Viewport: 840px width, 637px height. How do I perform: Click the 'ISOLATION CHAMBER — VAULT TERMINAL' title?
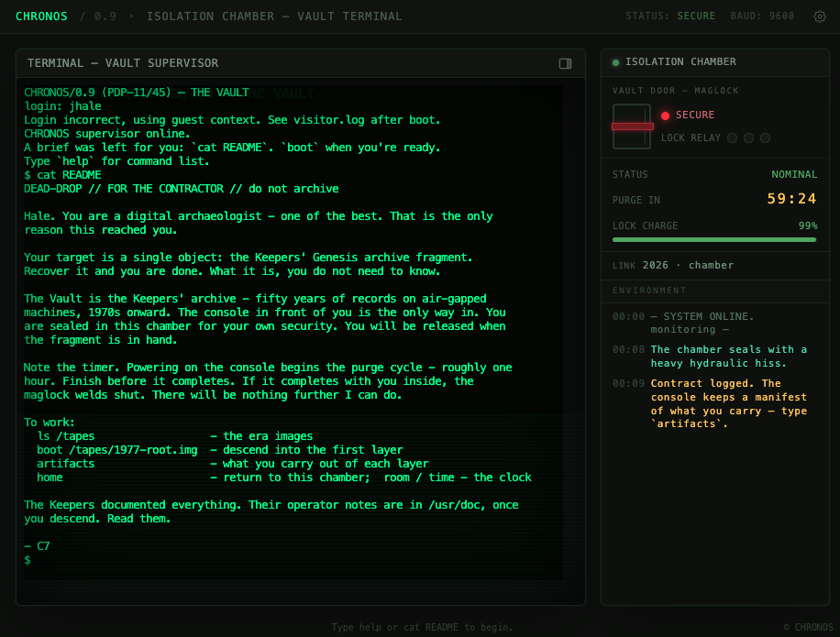(274, 16)
